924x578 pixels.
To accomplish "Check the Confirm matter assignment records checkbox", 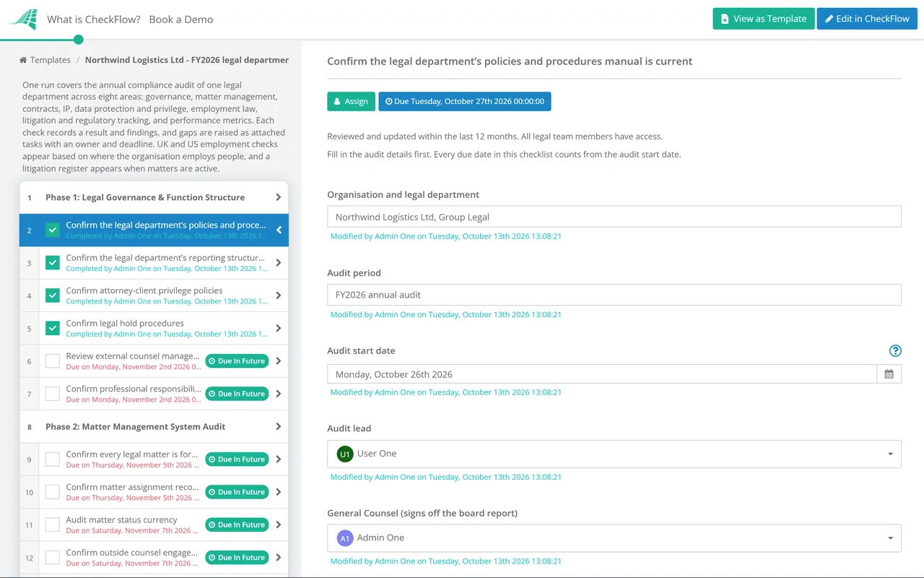I will [x=53, y=492].
